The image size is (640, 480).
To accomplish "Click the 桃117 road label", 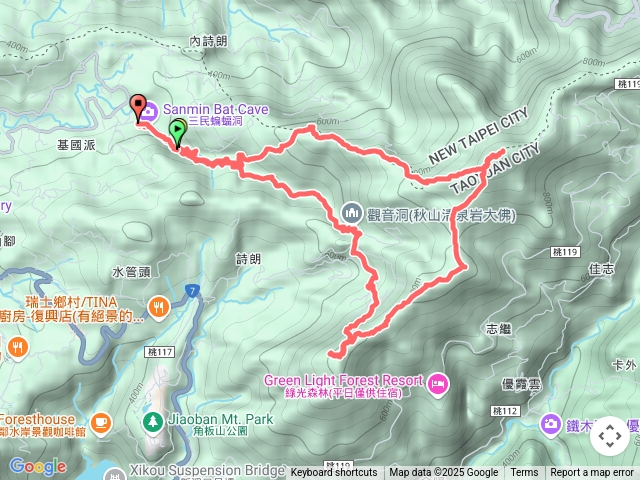I will pos(160,351).
